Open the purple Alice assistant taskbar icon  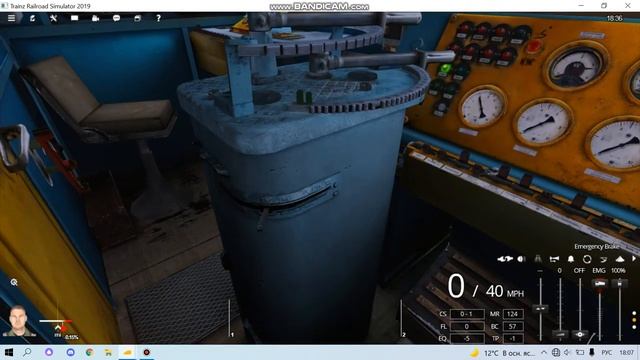click(49, 352)
